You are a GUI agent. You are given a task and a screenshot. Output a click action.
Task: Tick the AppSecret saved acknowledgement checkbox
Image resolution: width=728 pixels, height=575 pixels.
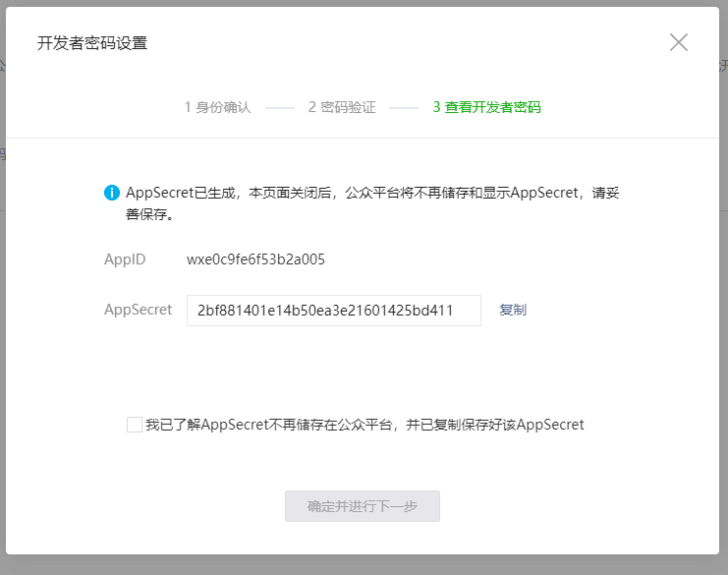[134, 425]
